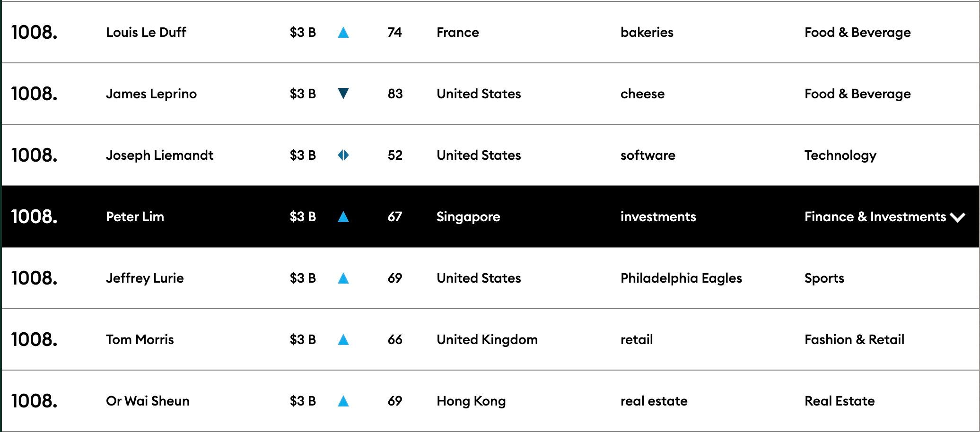Open Tom Morris's profile
Viewport: 980px width, 432px height.
click(140, 339)
